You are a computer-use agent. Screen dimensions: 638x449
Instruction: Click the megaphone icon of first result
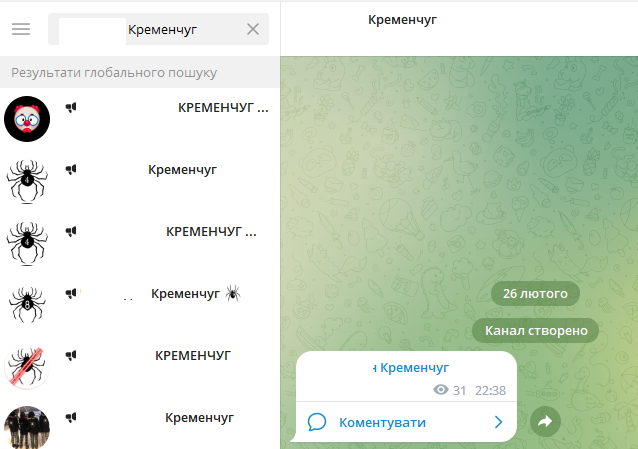[x=71, y=108]
